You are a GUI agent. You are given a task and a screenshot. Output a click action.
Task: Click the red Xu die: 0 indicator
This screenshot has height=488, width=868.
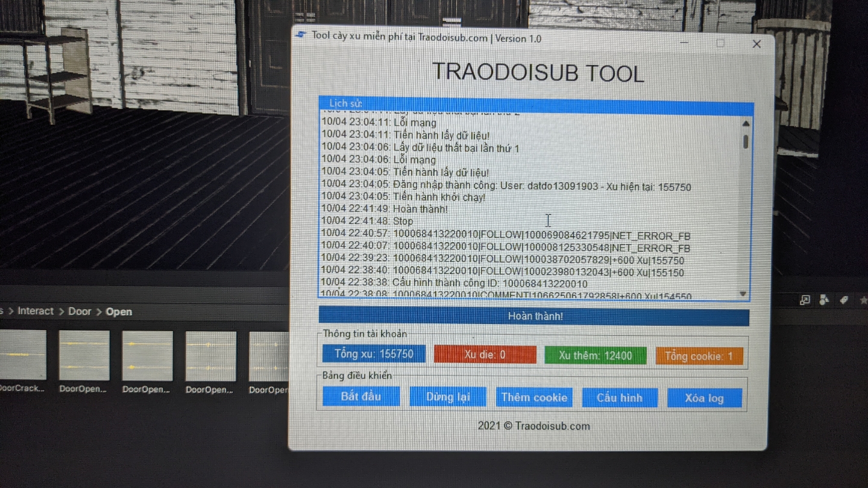point(485,355)
